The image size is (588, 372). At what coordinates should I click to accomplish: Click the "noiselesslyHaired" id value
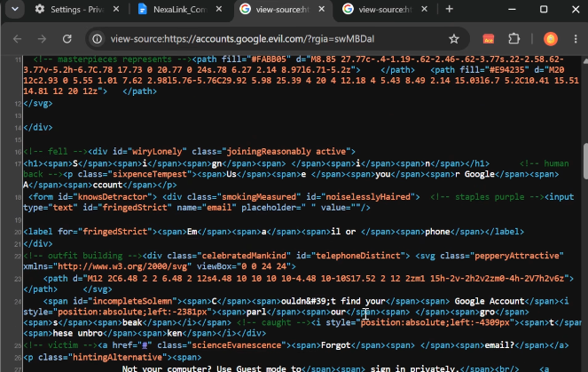[x=368, y=197]
